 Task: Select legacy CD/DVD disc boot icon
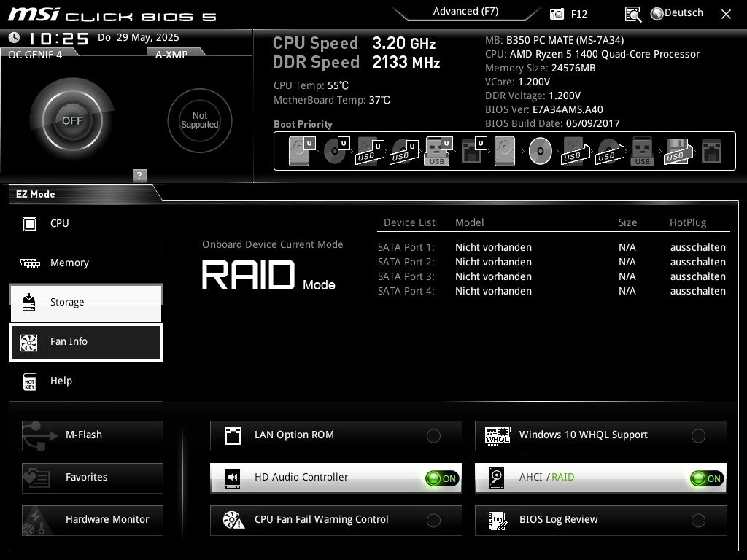[x=541, y=151]
